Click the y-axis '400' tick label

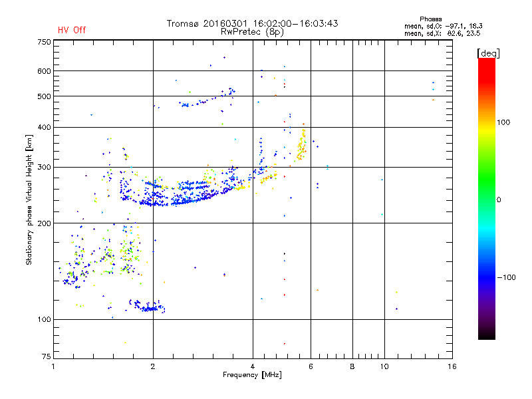point(44,127)
